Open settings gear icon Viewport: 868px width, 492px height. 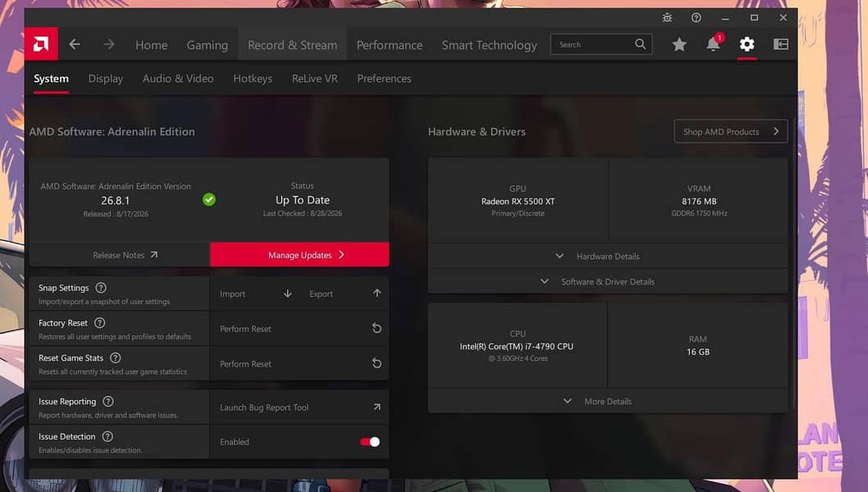pyautogui.click(x=747, y=44)
